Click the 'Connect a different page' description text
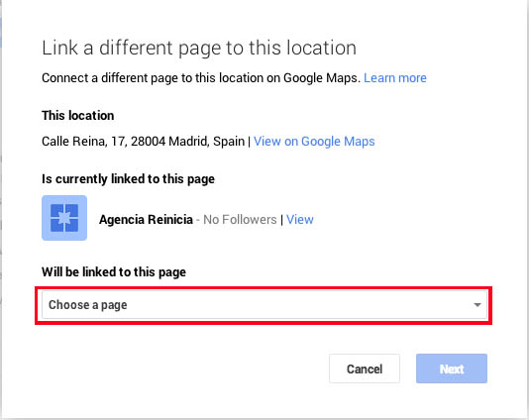Image resolution: width=529 pixels, height=420 pixels. 199,78
